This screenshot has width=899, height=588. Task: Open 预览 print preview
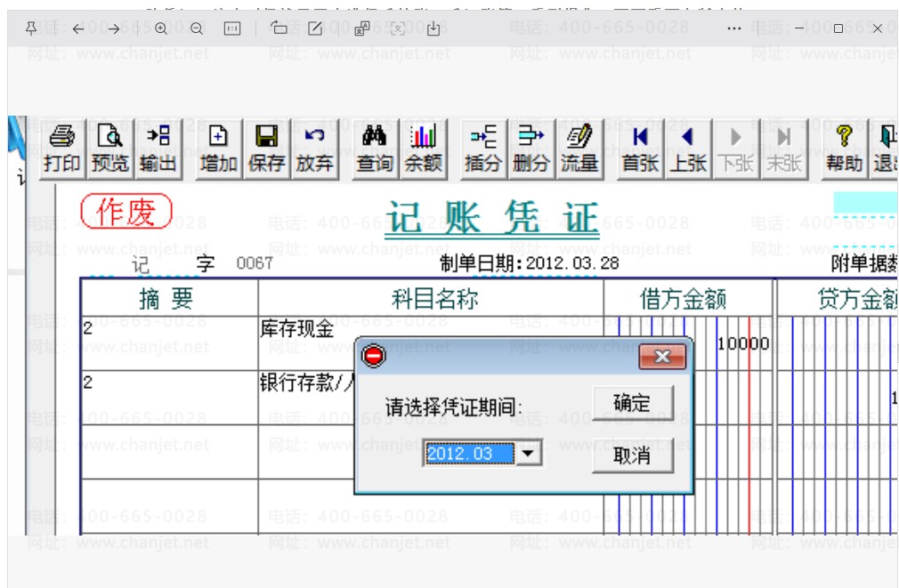tap(110, 149)
